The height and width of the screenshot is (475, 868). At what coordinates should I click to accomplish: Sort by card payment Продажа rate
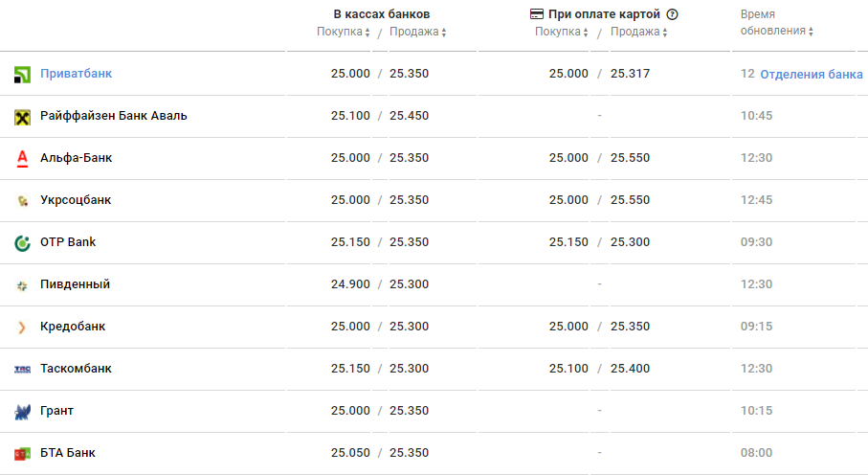click(638, 32)
